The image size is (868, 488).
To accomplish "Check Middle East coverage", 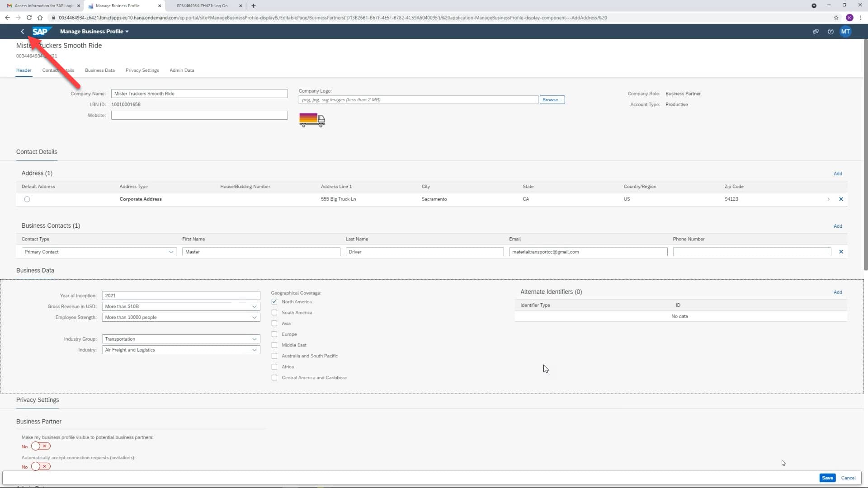I will (x=274, y=345).
